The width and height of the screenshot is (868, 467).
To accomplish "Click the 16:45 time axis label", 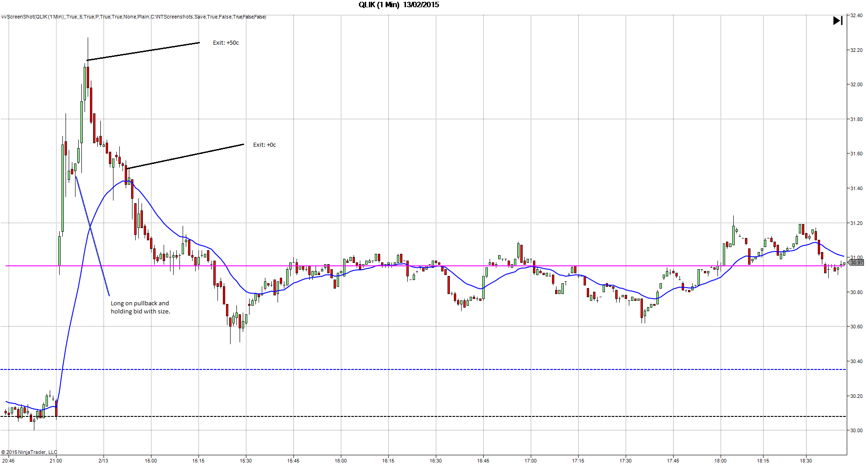I will 483,461.
